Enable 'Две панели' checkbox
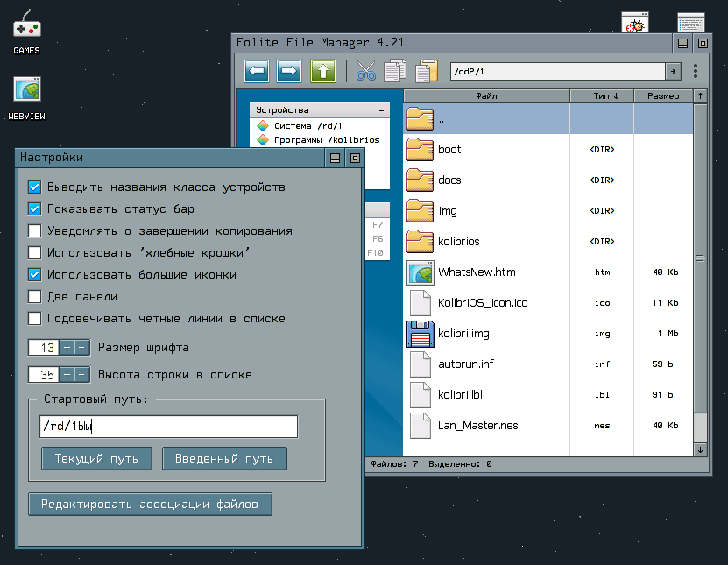The height and width of the screenshot is (565, 728). click(x=35, y=297)
